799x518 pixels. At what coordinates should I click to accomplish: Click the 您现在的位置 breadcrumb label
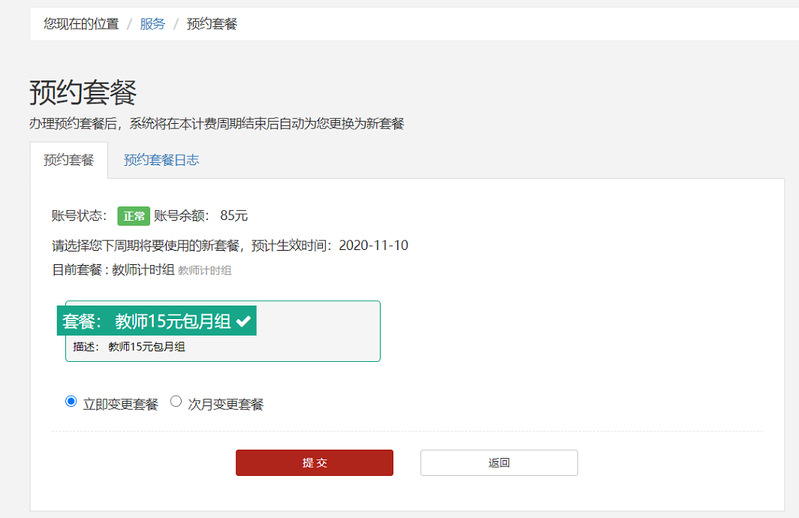coord(81,23)
